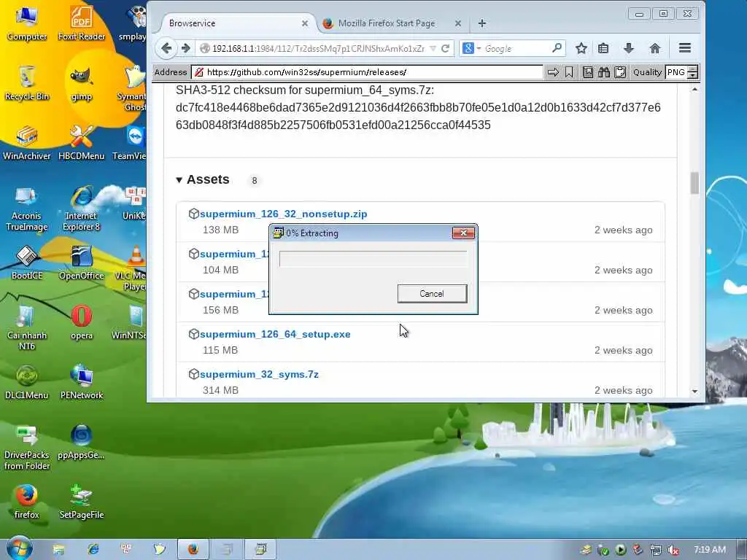This screenshot has width=747, height=560.
Task: Download supermium_126_32_nonsetup.zip
Action: click(x=284, y=214)
